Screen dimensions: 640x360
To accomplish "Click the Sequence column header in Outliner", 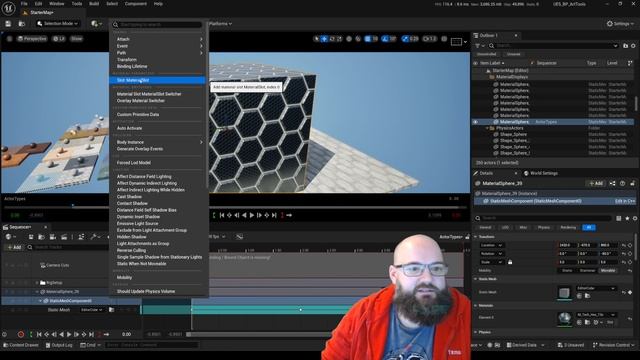I will click(x=546, y=63).
